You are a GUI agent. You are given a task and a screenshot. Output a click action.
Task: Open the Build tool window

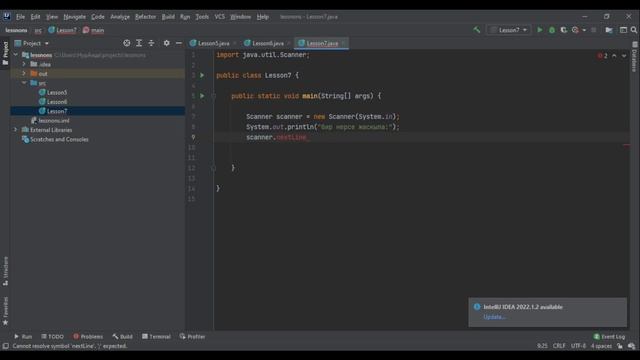click(x=122, y=336)
